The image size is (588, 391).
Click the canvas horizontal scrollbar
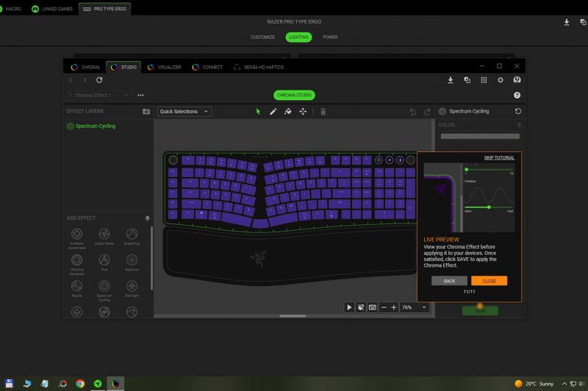point(293,316)
